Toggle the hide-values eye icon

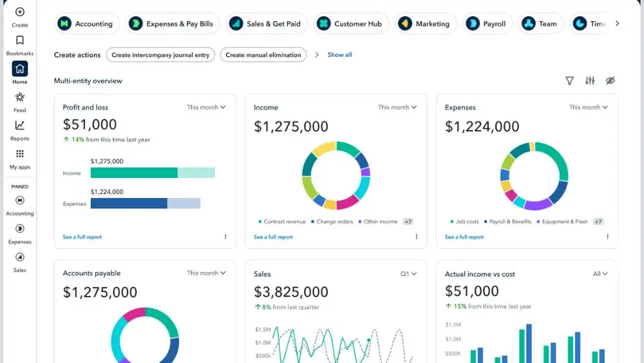(x=611, y=81)
